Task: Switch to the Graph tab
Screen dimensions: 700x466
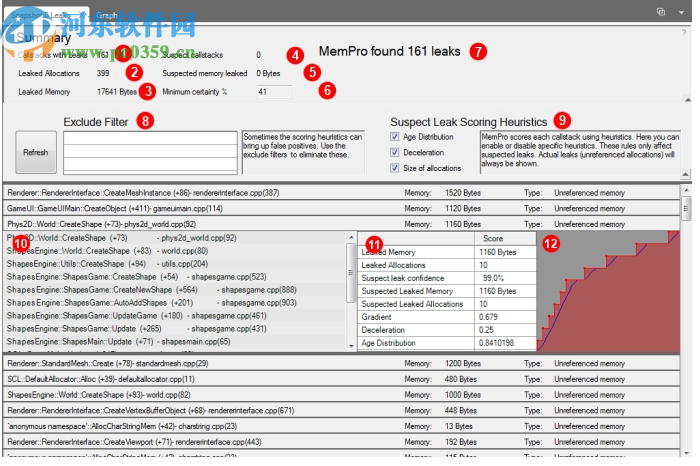Action: pos(107,15)
